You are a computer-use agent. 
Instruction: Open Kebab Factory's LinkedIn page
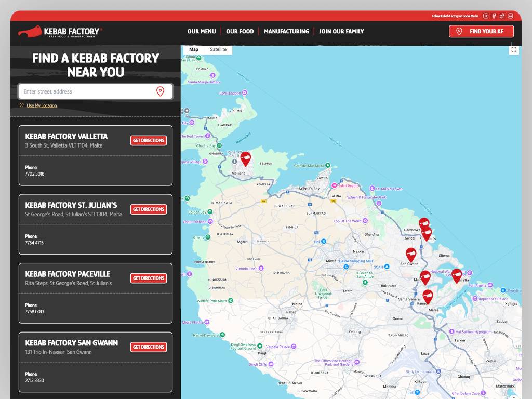click(510, 16)
